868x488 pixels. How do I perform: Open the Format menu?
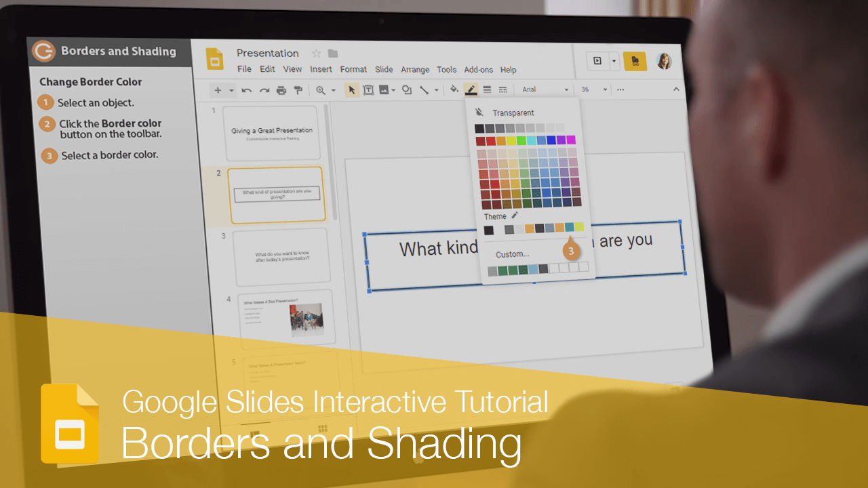coord(353,69)
